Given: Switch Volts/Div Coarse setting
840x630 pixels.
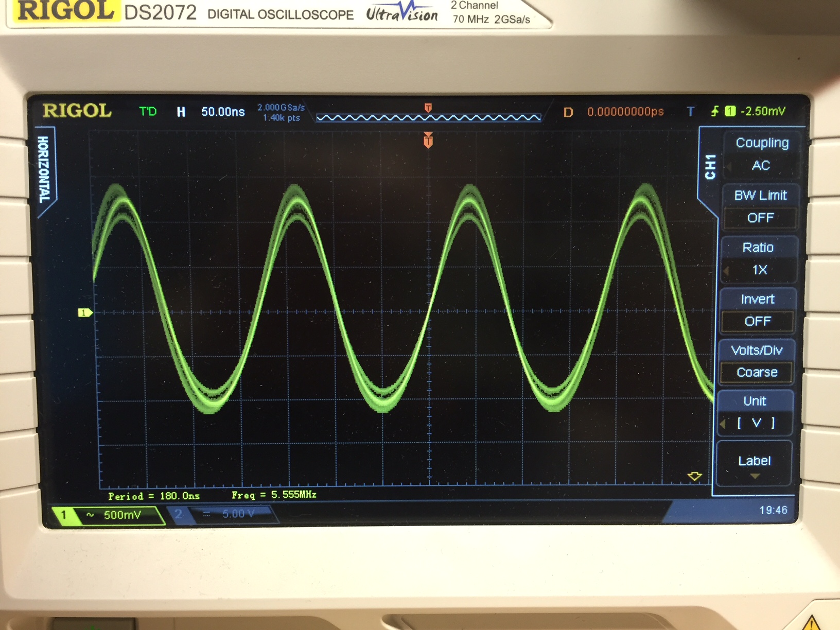Looking at the screenshot, I should click(x=756, y=361).
